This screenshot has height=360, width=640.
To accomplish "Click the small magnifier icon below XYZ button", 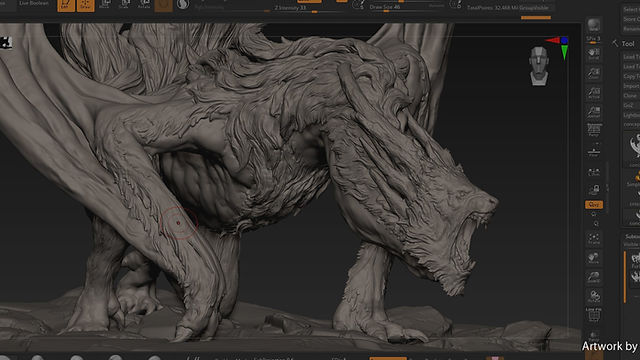I will pyautogui.click(x=596, y=224).
